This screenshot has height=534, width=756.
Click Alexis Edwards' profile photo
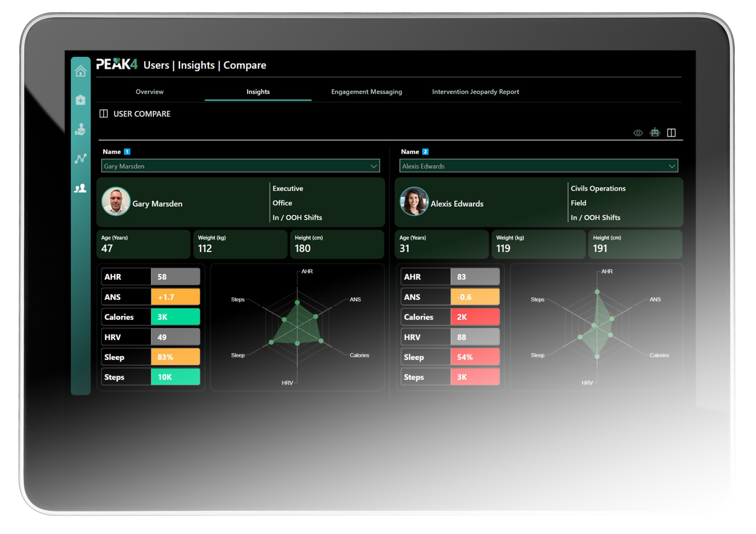point(414,201)
